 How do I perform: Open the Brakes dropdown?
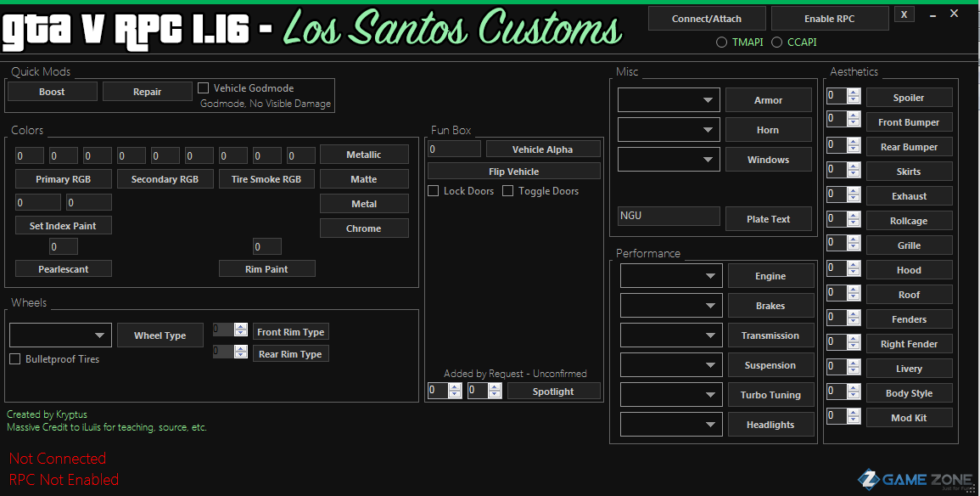(671, 306)
